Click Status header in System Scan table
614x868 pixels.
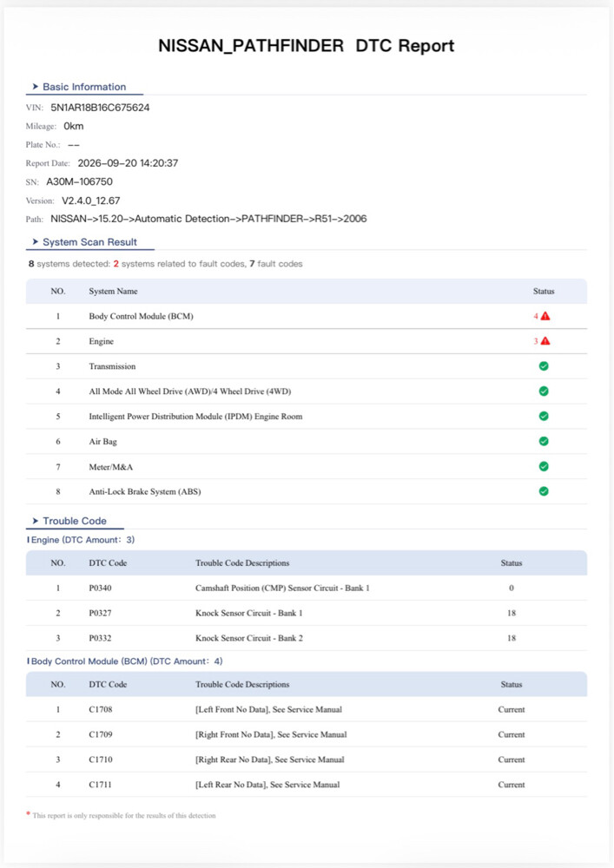point(544,291)
